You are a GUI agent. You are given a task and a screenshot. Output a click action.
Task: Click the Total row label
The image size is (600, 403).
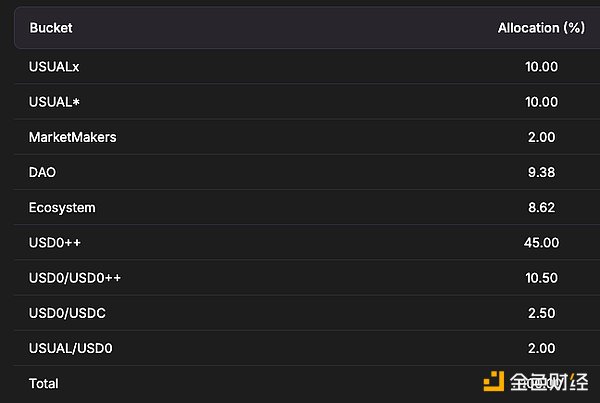coord(44,383)
